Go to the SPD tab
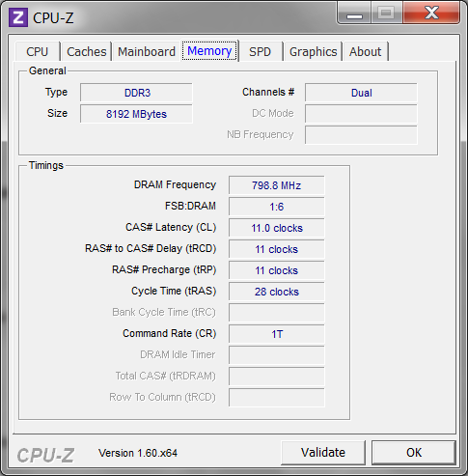 click(x=260, y=51)
